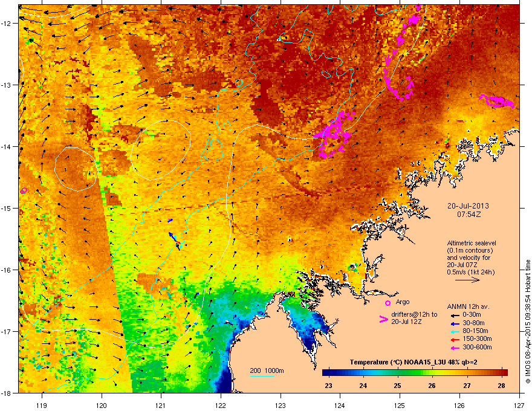Click longitude axis label 120
This screenshot has width=532, height=411.
[102, 405]
